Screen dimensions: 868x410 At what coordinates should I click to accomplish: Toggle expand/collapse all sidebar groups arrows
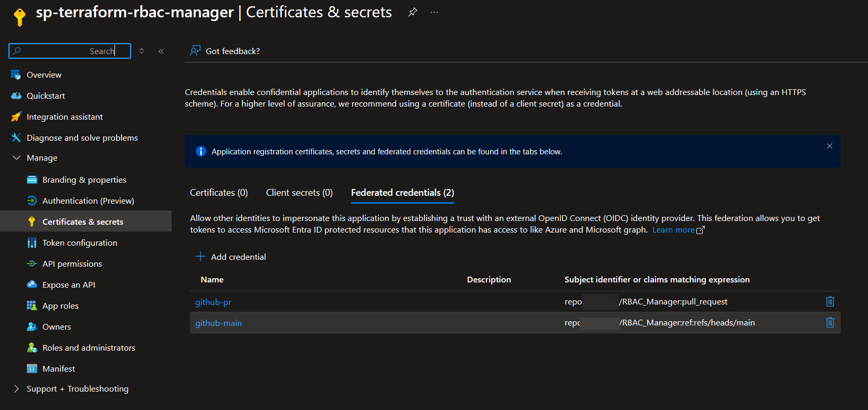[142, 51]
